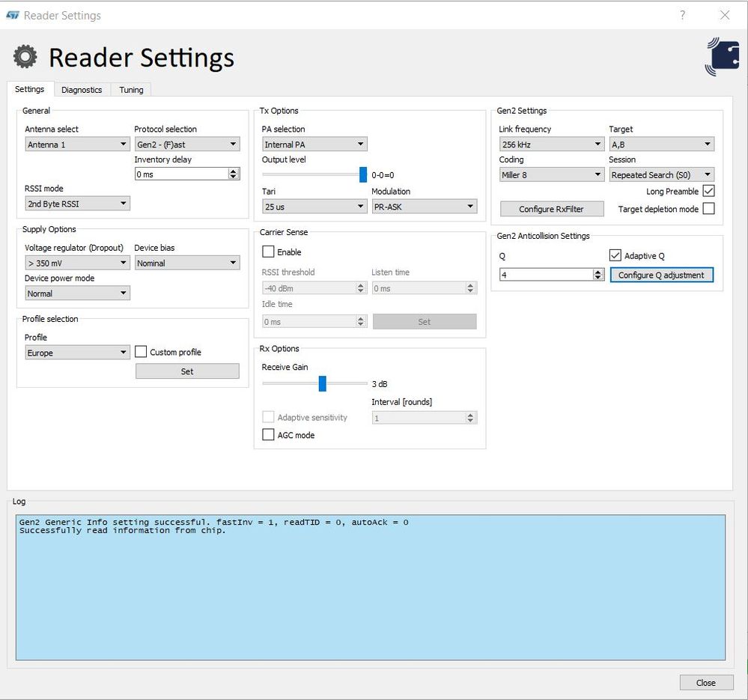The image size is (748, 700).
Task: Click the greyed Set button in Carrier Sense
Action: point(424,321)
